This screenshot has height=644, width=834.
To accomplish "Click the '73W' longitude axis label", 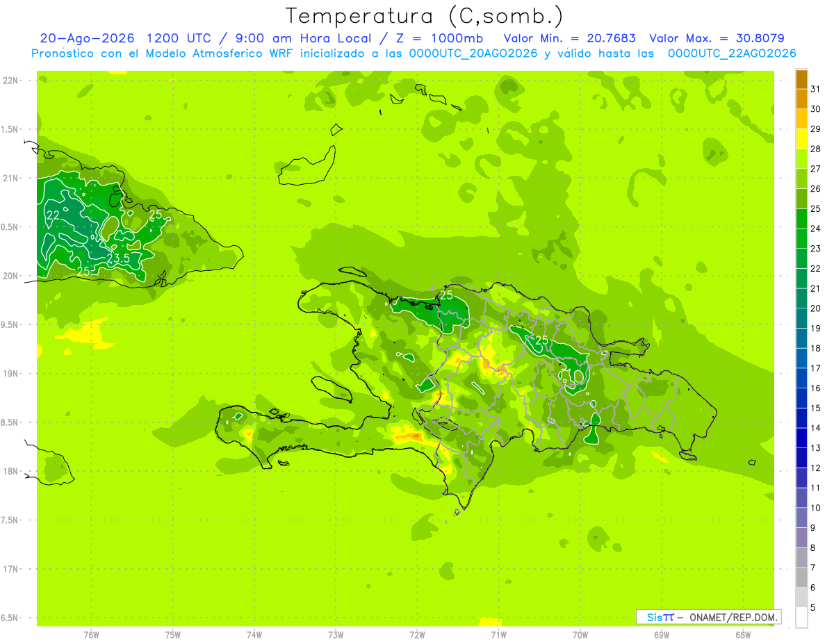I will [x=336, y=634].
